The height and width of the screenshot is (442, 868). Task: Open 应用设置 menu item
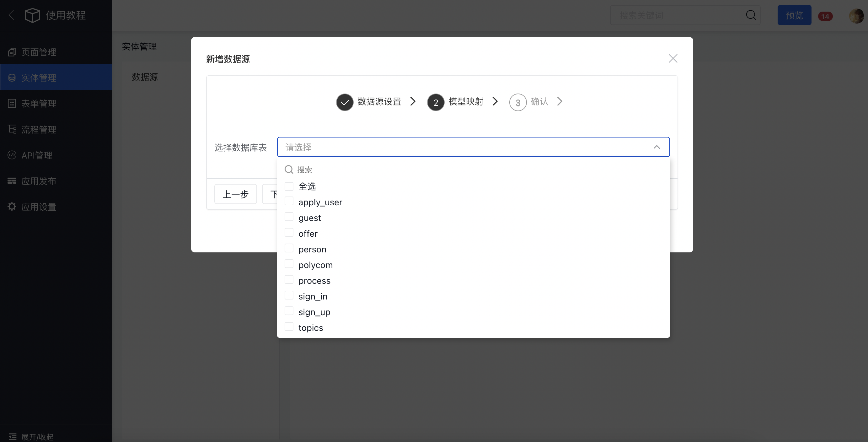[56, 207]
